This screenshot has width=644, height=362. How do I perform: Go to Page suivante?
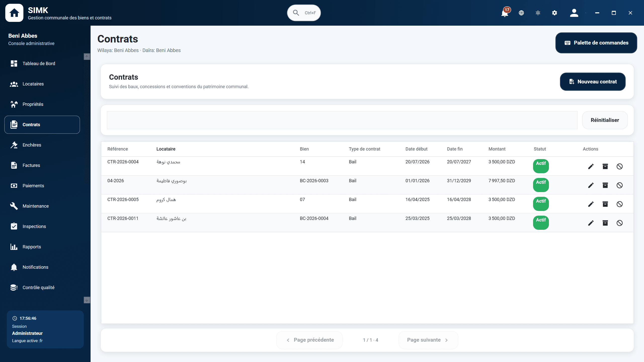tap(428, 340)
